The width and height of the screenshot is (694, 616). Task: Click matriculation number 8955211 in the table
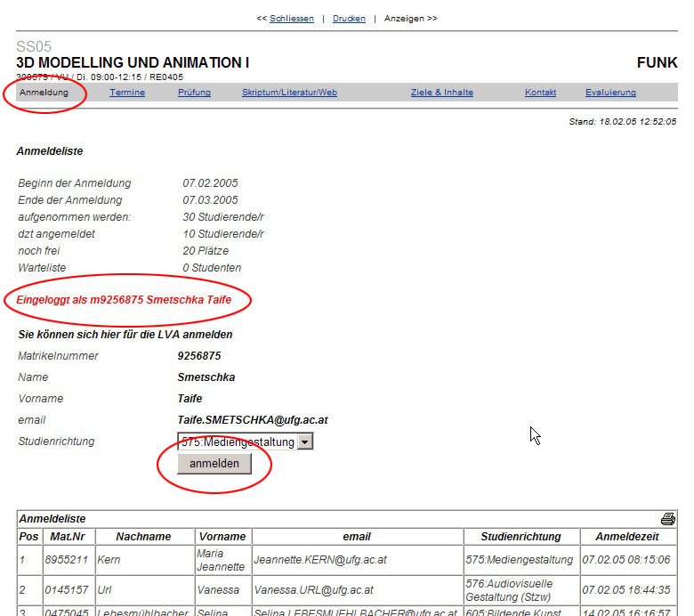(67, 561)
